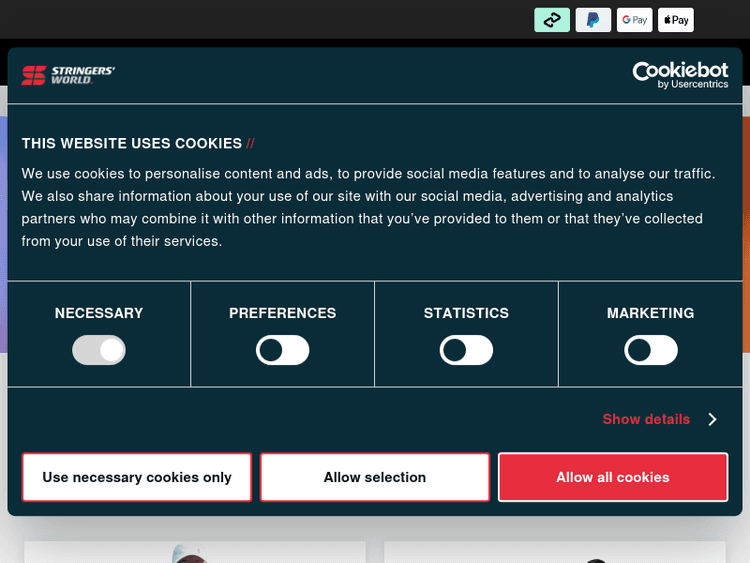Image resolution: width=750 pixels, height=563 pixels.
Task: Select the left product card below dialog
Action: click(194, 551)
